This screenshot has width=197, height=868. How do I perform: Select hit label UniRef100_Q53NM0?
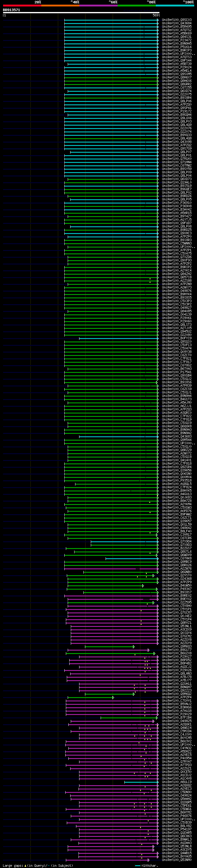pos(177,860)
